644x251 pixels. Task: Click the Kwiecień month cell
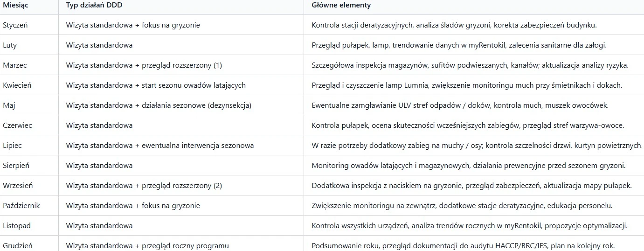[29, 85]
